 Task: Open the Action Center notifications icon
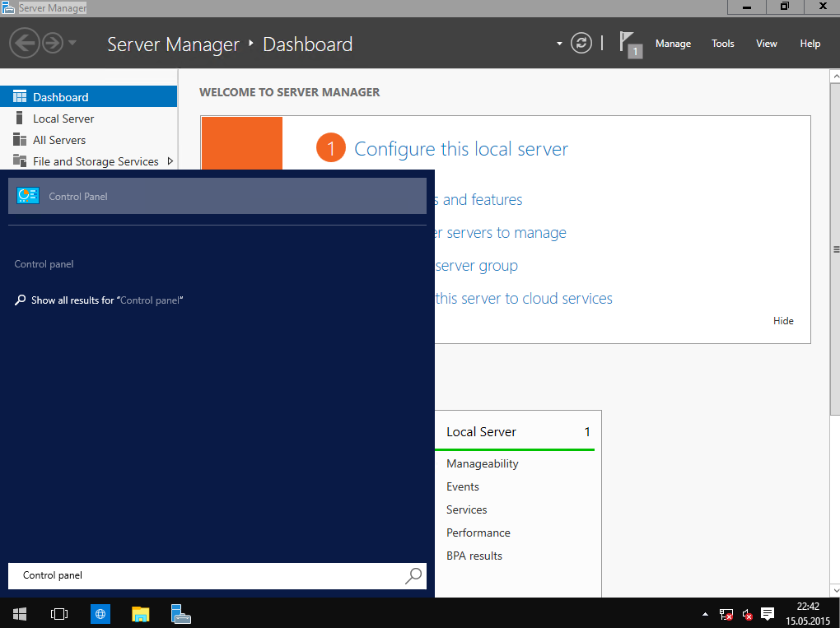point(768,613)
